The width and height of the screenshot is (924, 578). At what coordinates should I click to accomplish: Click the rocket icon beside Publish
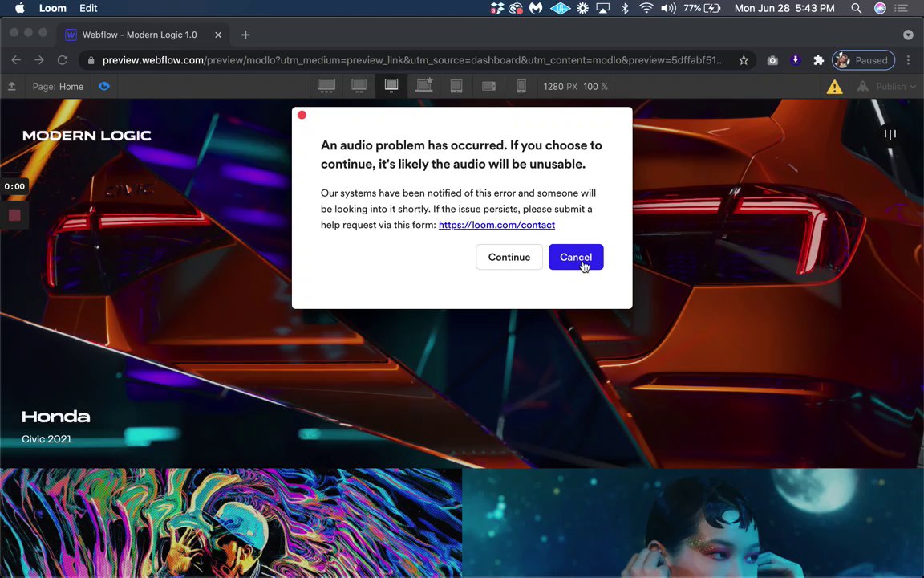(863, 87)
